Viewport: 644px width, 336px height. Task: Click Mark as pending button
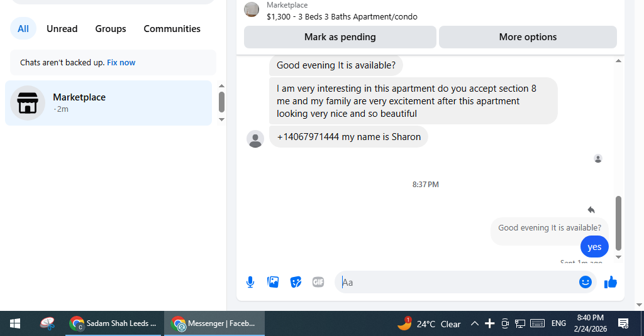[340, 37]
